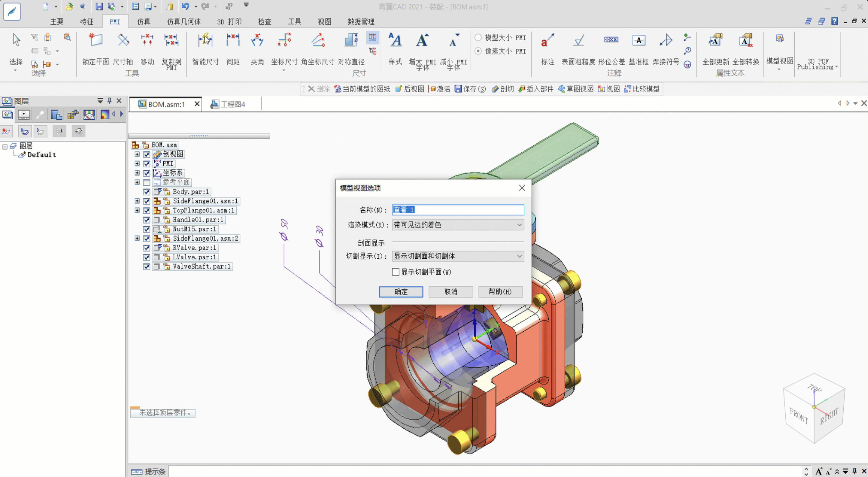Image resolution: width=868 pixels, height=477 pixels.
Task: Select 像素大小 PMI radio button
Action: coord(478,51)
